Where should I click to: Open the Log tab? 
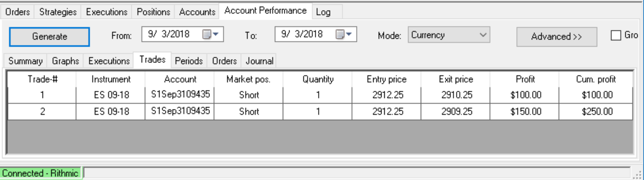[x=323, y=12]
